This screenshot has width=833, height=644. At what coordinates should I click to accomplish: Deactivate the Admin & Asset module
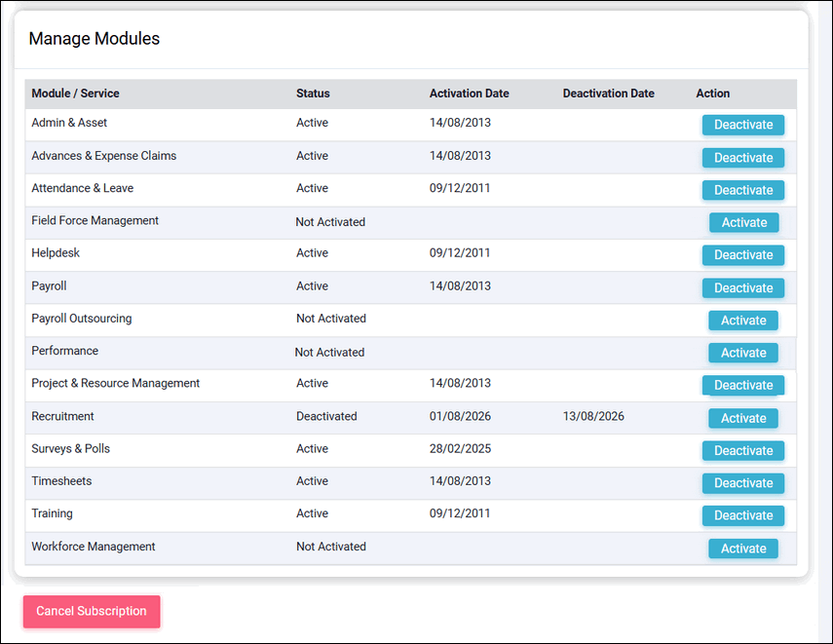[x=742, y=125]
